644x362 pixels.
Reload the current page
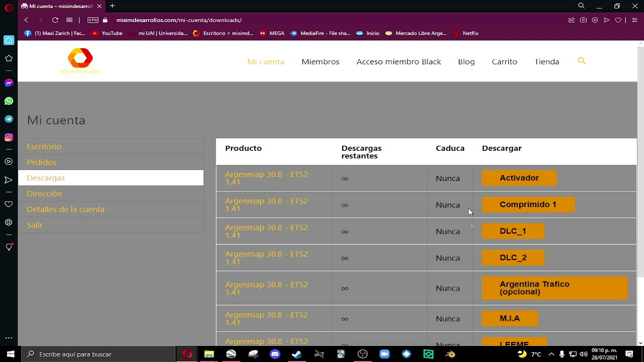55,20
